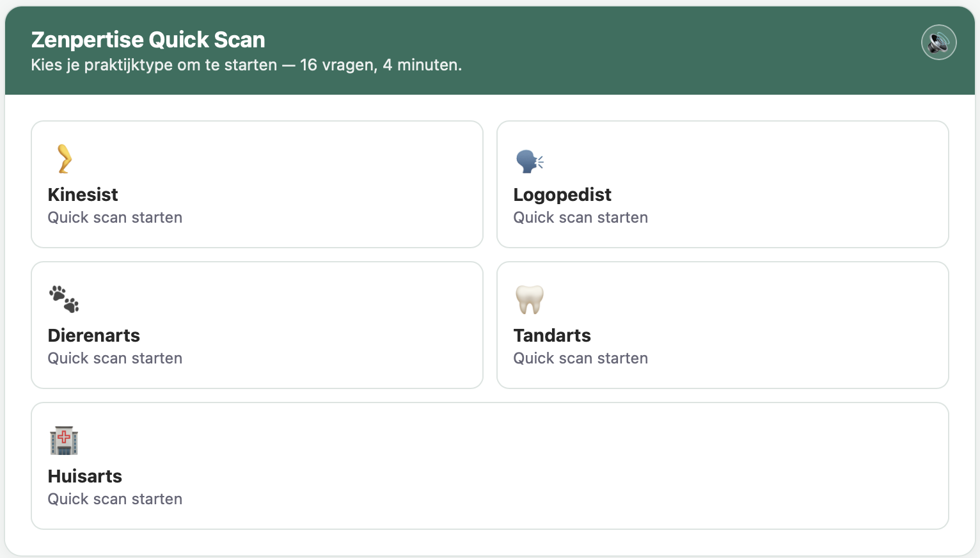980x558 pixels.
Task: Click the speaking head icon for Logopedist
Action: click(x=530, y=161)
